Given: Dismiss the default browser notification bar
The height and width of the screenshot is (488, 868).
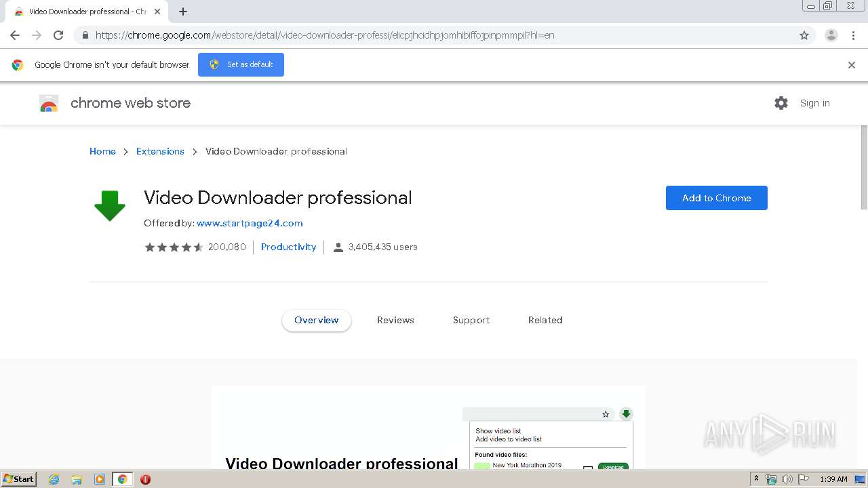Looking at the screenshot, I should [x=852, y=65].
